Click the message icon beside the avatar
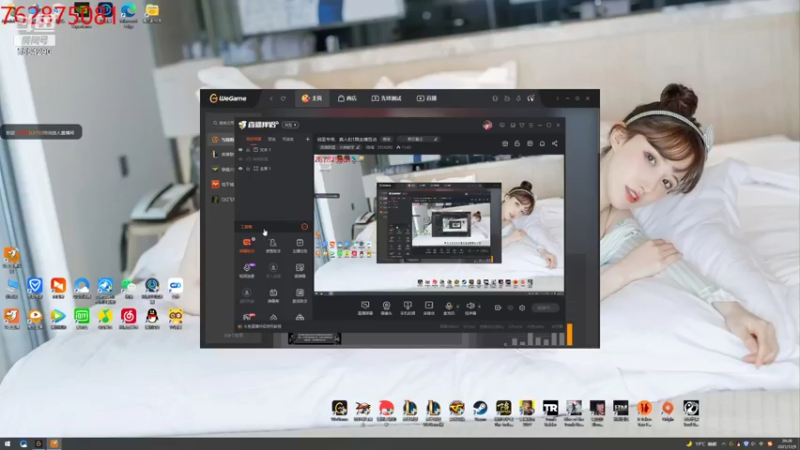The width and height of the screenshot is (800, 450). point(502,125)
